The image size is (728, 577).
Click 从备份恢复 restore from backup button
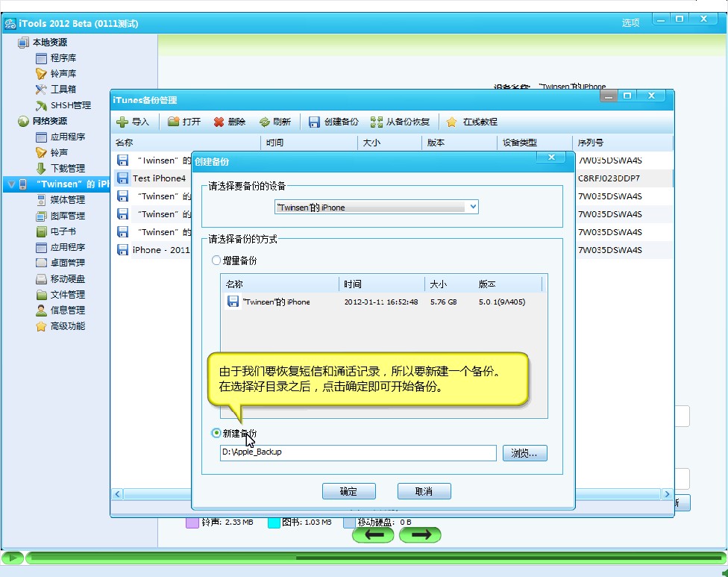coord(400,122)
